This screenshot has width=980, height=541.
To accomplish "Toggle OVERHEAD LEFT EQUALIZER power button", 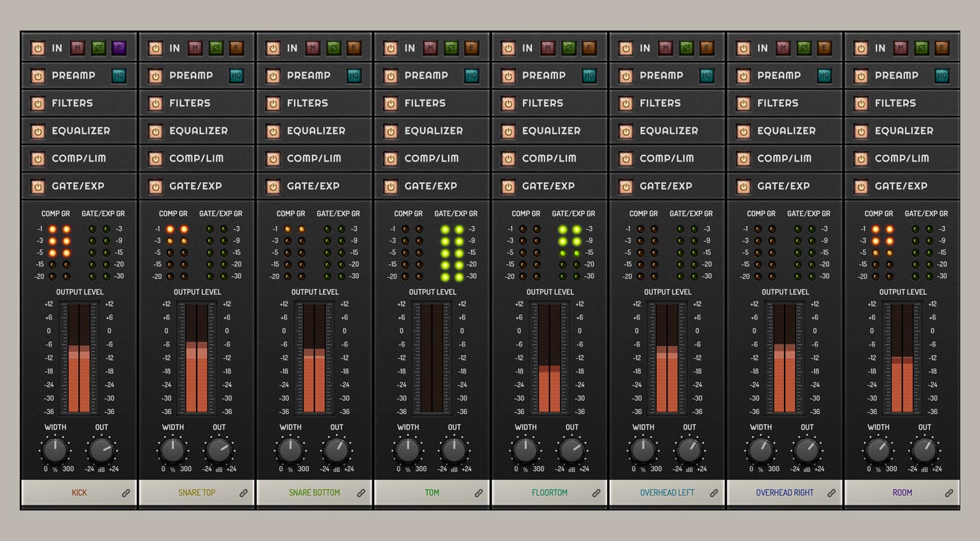I will pyautogui.click(x=626, y=131).
